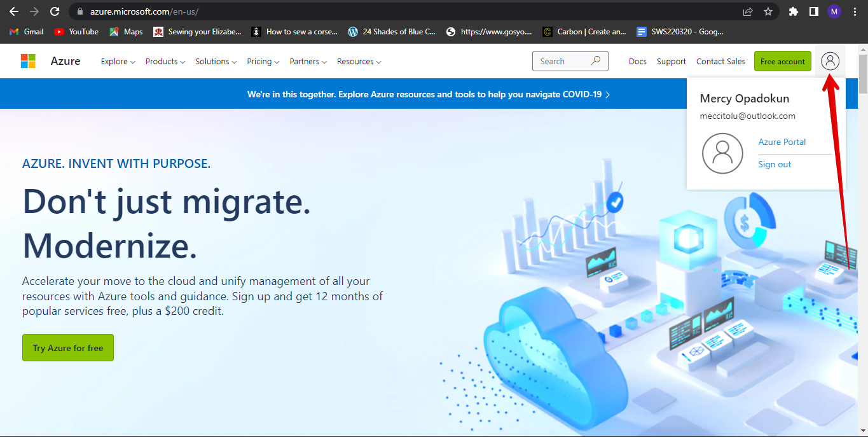Open SWS220320 Google Docs bookmark

(680, 31)
